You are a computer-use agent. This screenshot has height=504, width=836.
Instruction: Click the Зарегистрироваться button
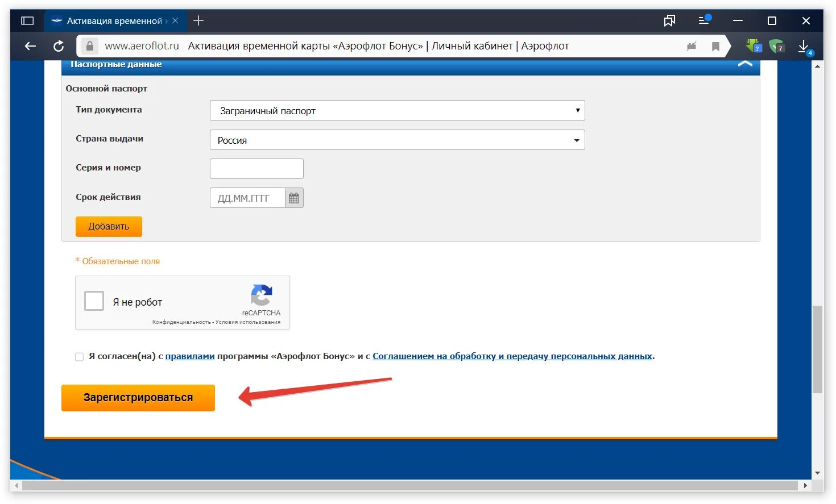pyautogui.click(x=138, y=398)
